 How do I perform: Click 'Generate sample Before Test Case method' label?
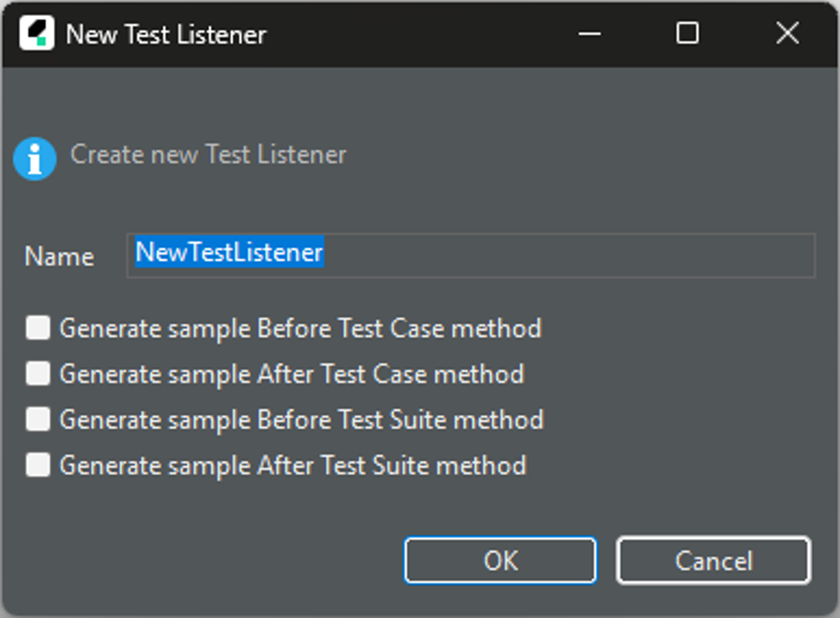[301, 328]
